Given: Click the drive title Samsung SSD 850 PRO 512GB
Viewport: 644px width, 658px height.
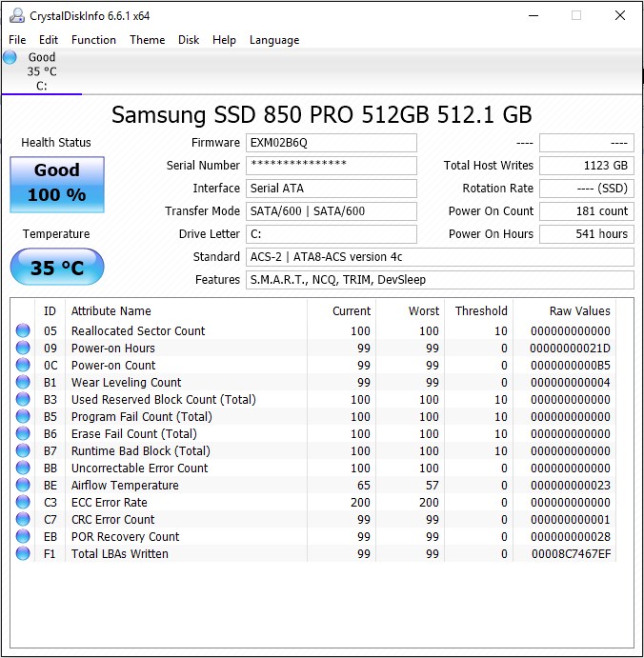Looking at the screenshot, I should click(x=322, y=114).
